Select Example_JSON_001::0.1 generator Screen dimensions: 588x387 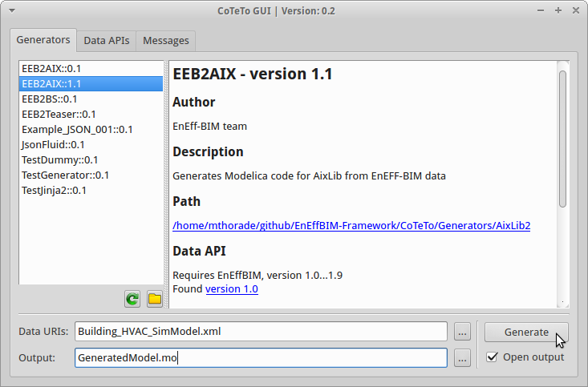click(x=91, y=130)
